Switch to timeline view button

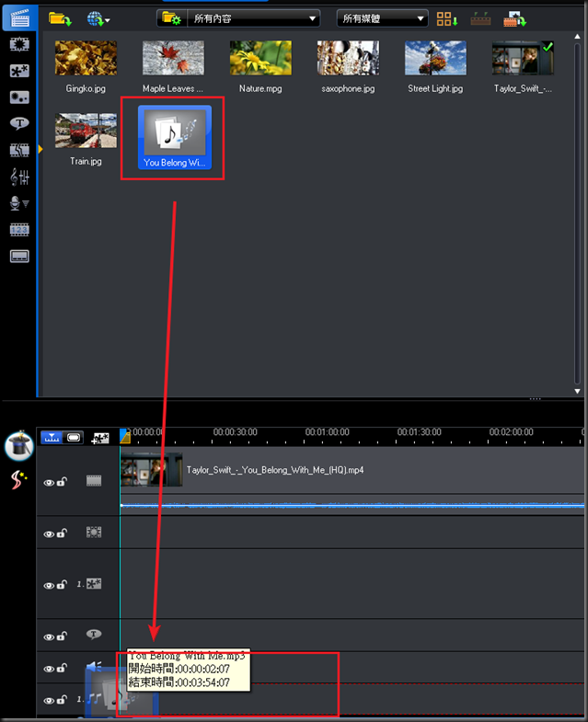click(52, 437)
